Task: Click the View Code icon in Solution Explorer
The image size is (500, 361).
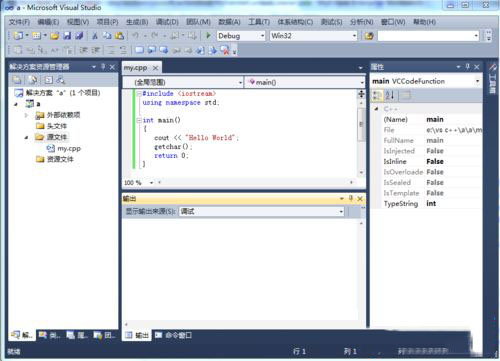Action: point(49,80)
